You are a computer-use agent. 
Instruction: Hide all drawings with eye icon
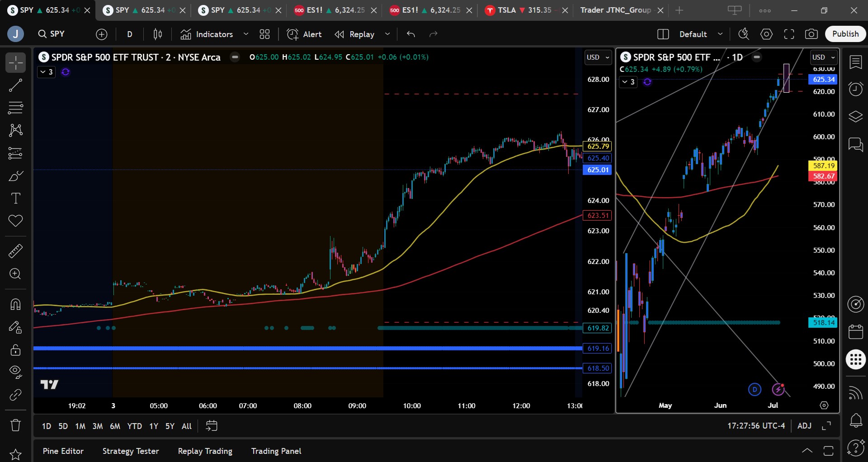pyautogui.click(x=15, y=372)
